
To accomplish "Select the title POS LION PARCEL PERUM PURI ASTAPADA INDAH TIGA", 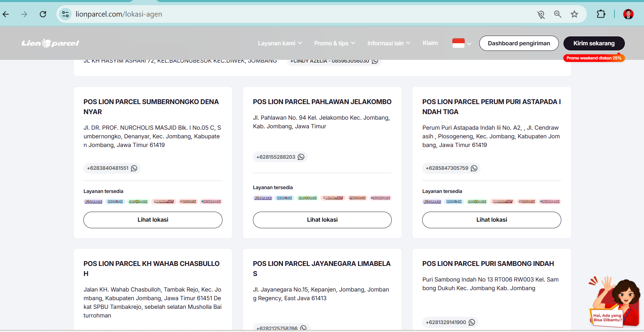I will pyautogui.click(x=491, y=107).
